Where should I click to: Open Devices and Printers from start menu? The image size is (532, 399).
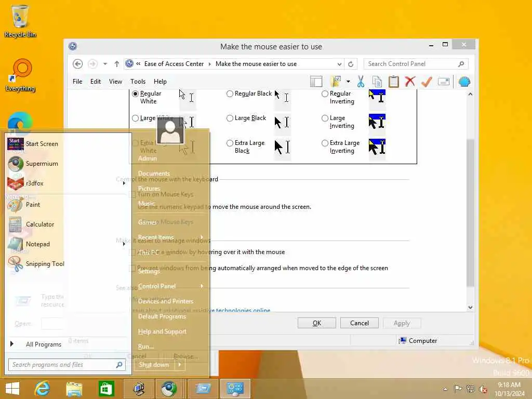166,301
